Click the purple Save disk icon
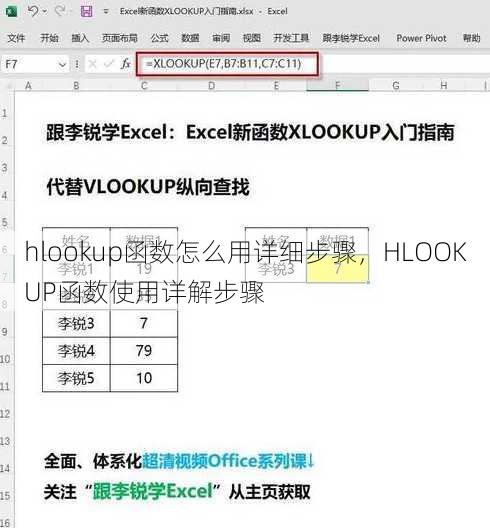Image resolution: width=490 pixels, height=528 pixels. pos(87,11)
